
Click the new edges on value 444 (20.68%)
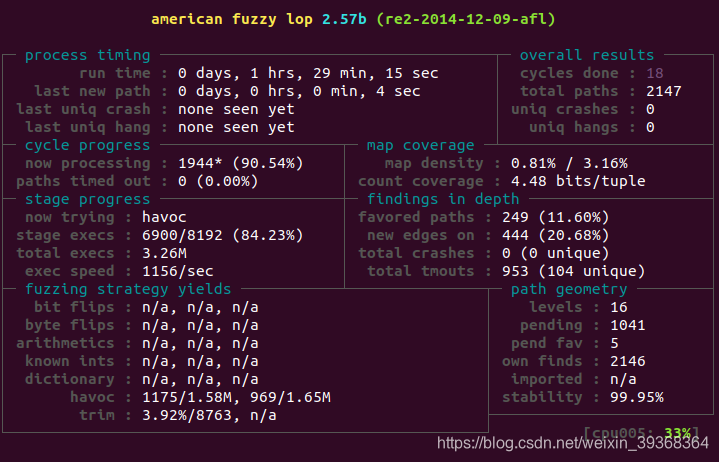(555, 236)
